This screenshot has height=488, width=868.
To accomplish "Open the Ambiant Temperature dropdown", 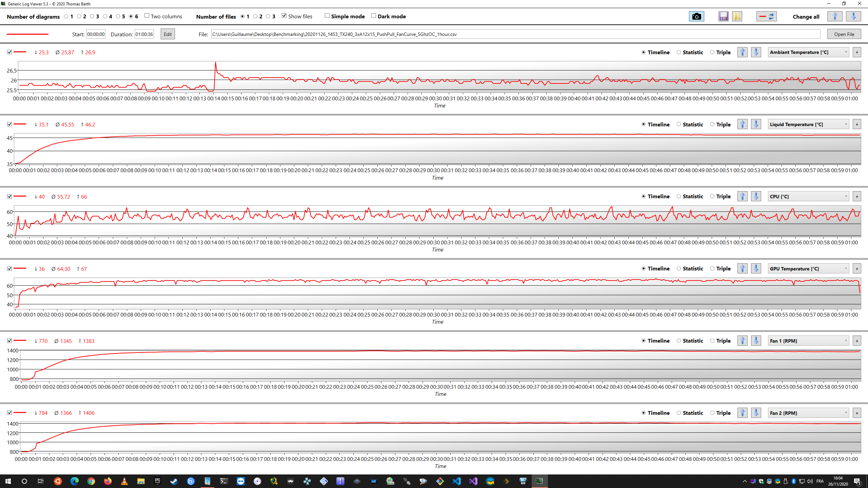I will (x=808, y=52).
